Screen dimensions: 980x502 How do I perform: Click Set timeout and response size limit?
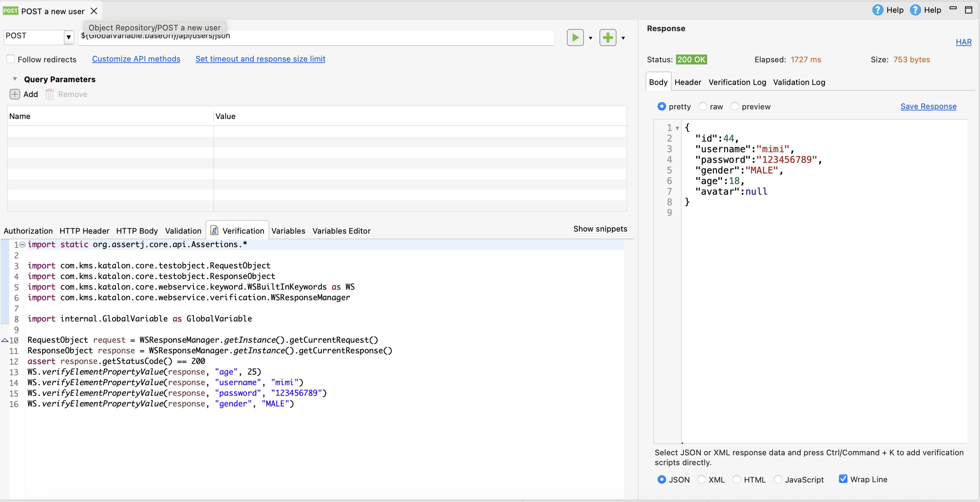(x=260, y=59)
